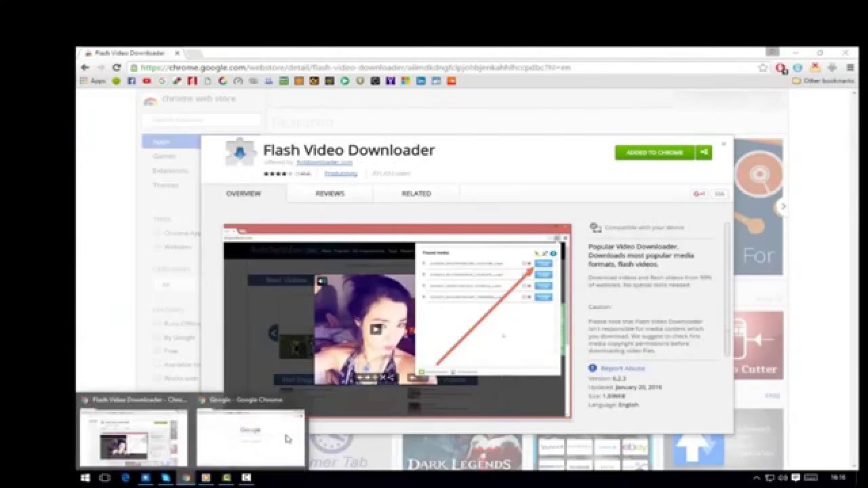The width and height of the screenshot is (868, 488).
Task: Select Extensions in the web store sidebar
Action: pyautogui.click(x=170, y=171)
